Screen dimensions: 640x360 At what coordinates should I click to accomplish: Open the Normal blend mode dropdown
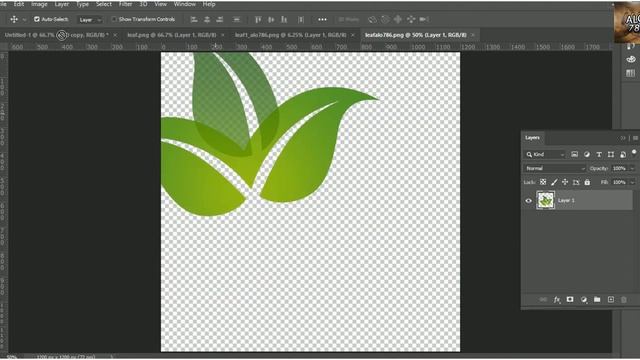coord(555,168)
